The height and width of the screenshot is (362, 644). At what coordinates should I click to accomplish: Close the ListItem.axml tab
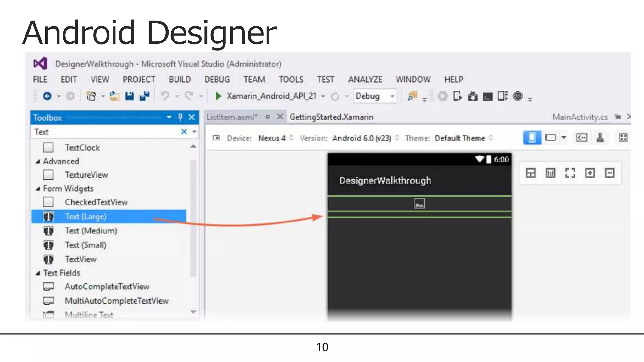point(280,117)
